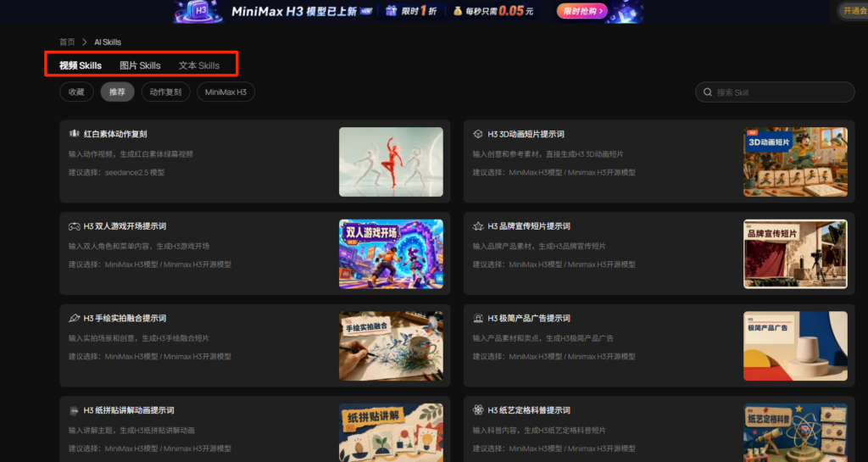The height and width of the screenshot is (462, 868).
Task: Open the 双人游戏开场 thumbnail
Action: click(391, 254)
